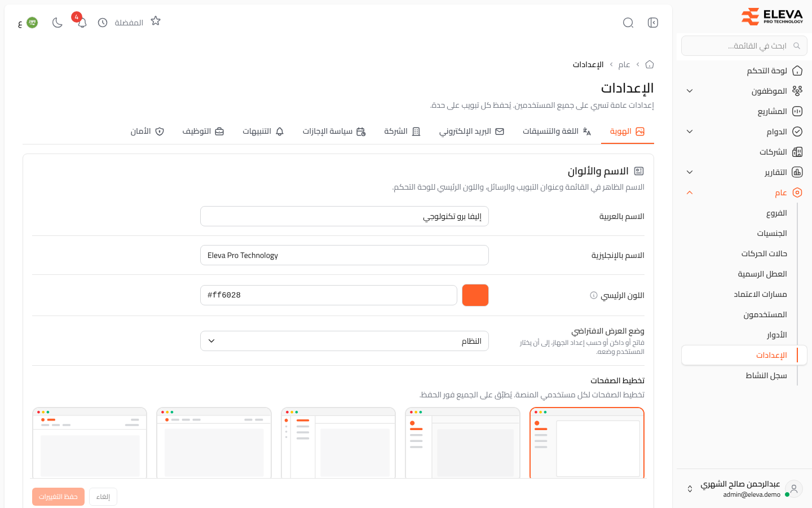Screen dimensions: 812x508
Task: Open the وضع العرض الافتراضي dropdown
Action: [345, 341]
